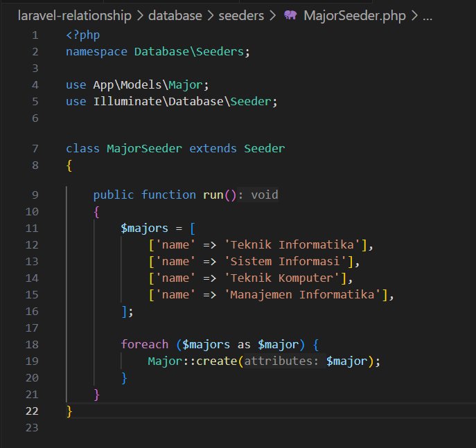
Task: Click the $majors variable on line 11
Action: tap(144, 228)
